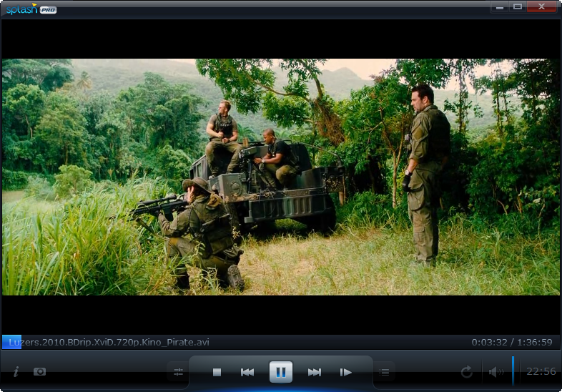Image resolution: width=562 pixels, height=392 pixels.
Task: Skip to previous track
Action: coord(247,372)
